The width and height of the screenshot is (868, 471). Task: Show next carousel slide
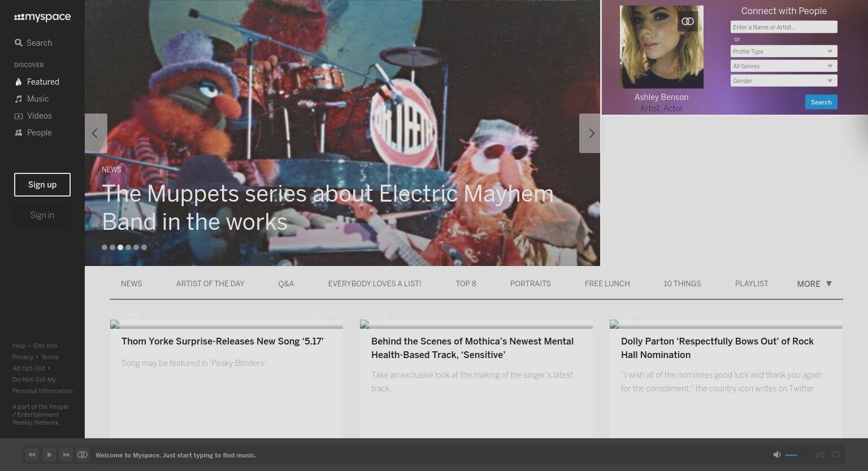[590, 133]
